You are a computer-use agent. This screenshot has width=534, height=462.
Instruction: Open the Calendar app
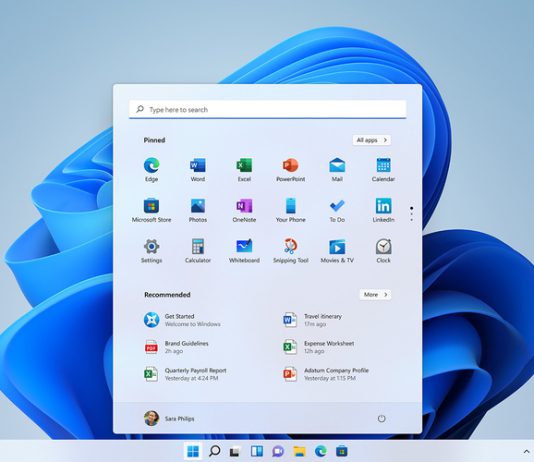[x=383, y=169]
